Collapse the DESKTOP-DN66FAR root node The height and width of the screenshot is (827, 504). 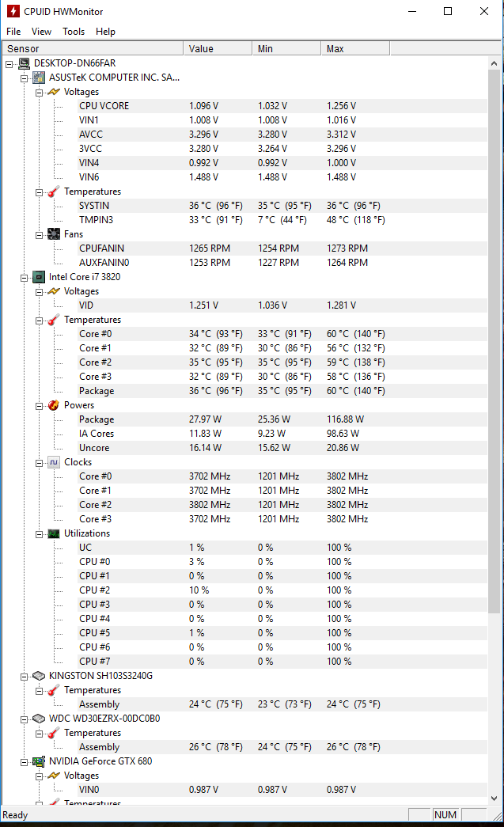click(x=9, y=64)
